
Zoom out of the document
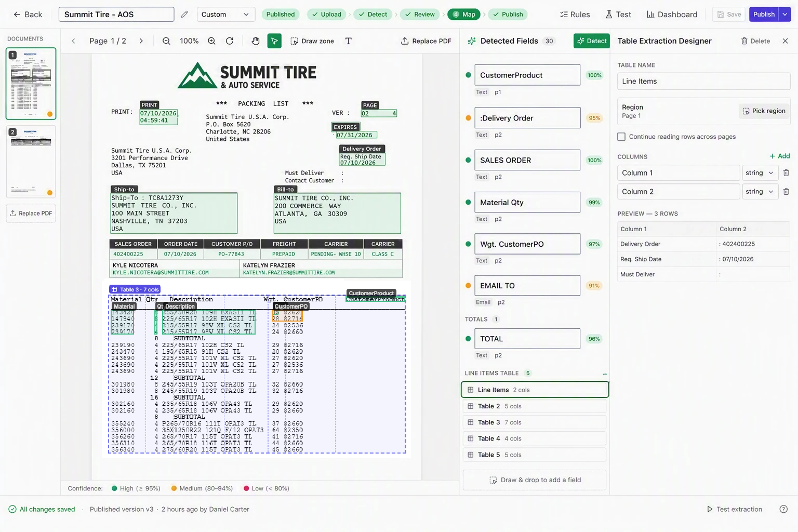click(x=166, y=41)
